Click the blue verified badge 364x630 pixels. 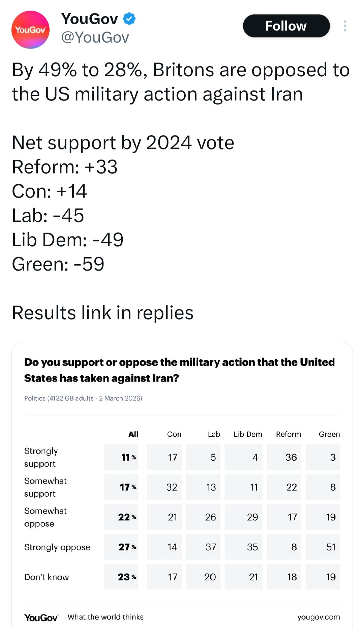click(129, 19)
